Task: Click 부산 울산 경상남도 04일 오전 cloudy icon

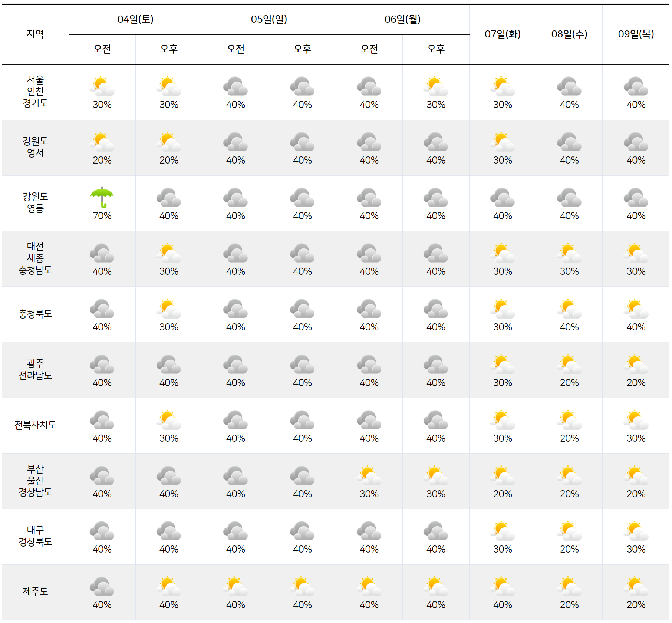Action: coord(102,475)
